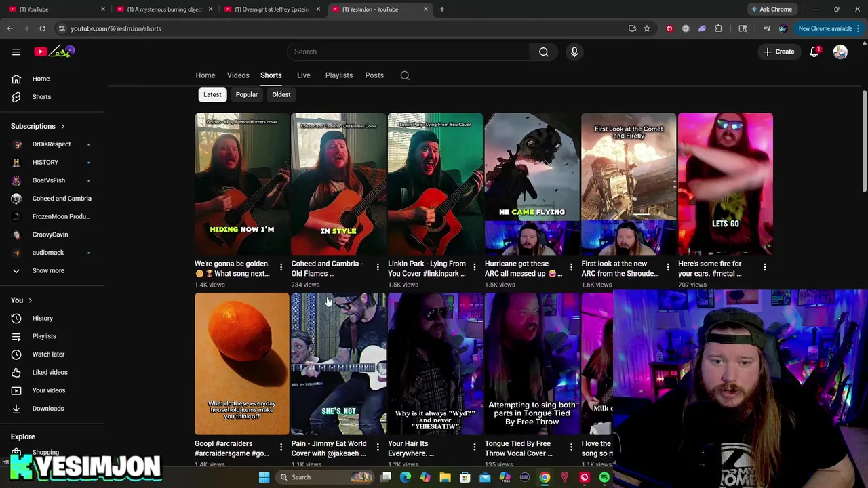Image resolution: width=868 pixels, height=488 pixels.
Task: Click the address bar URL
Action: pyautogui.click(x=116, y=28)
